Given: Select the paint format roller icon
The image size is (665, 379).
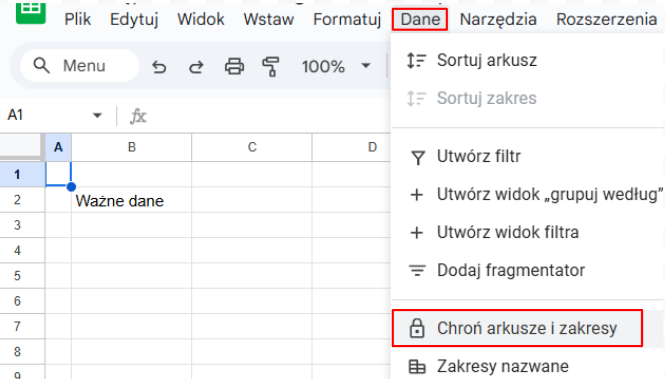Looking at the screenshot, I should click(x=271, y=67).
